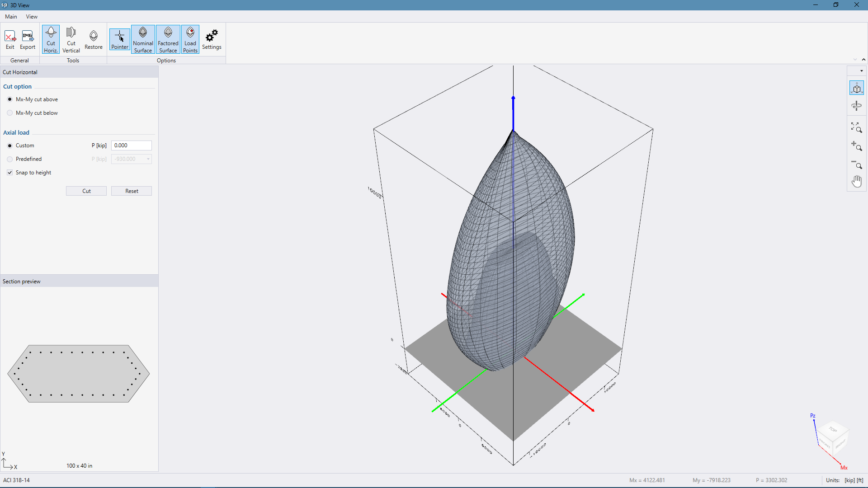Expand the view options dropdown arrow

point(862,71)
